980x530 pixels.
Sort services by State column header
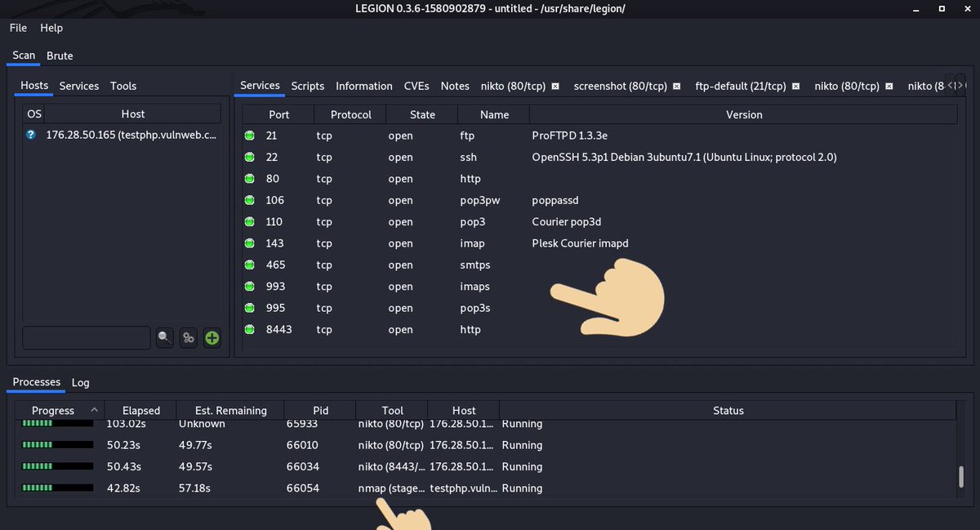pos(422,114)
